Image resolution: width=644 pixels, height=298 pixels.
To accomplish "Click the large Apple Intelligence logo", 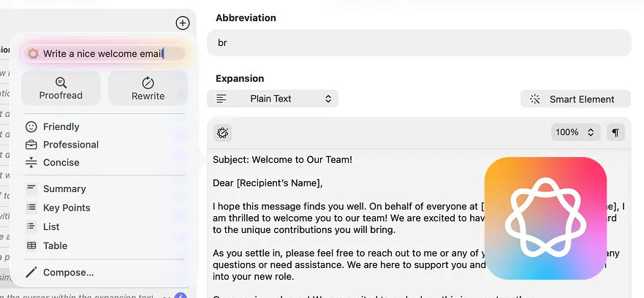I will coord(545,218).
